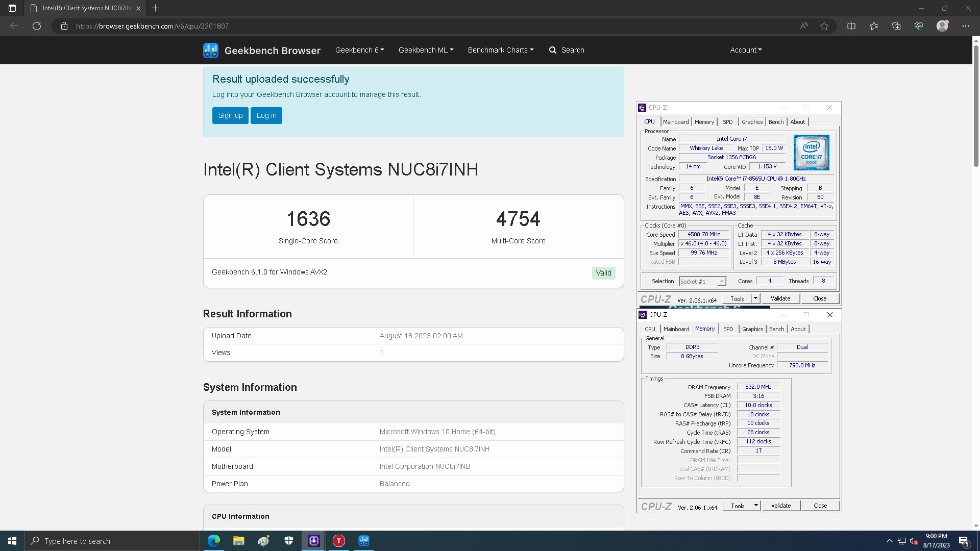View site information lock icon
Screen dimensions: 980x551
[x=64, y=26]
